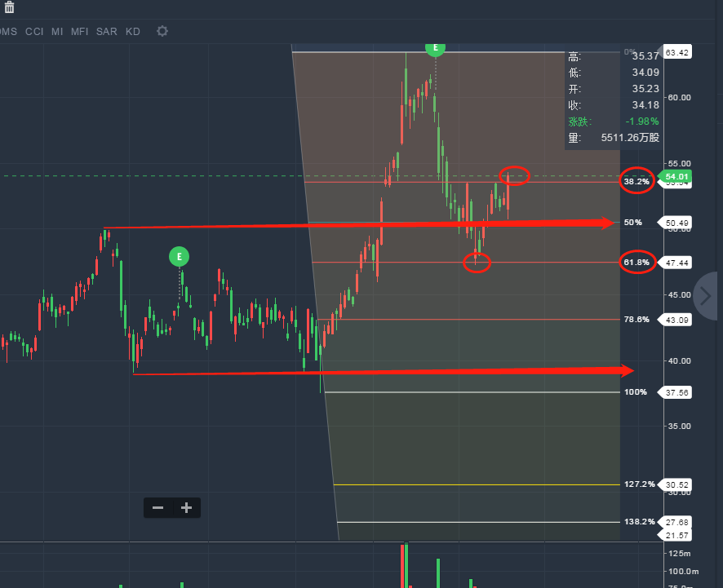Image resolution: width=723 pixels, height=588 pixels.
Task: Enable the SAR indicator
Action: pyautogui.click(x=106, y=32)
